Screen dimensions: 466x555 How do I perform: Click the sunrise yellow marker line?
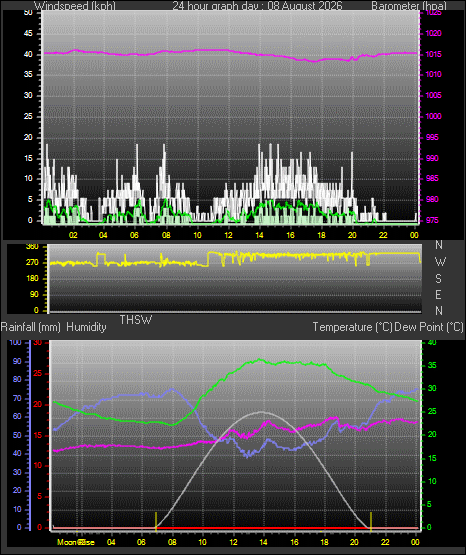click(x=156, y=521)
